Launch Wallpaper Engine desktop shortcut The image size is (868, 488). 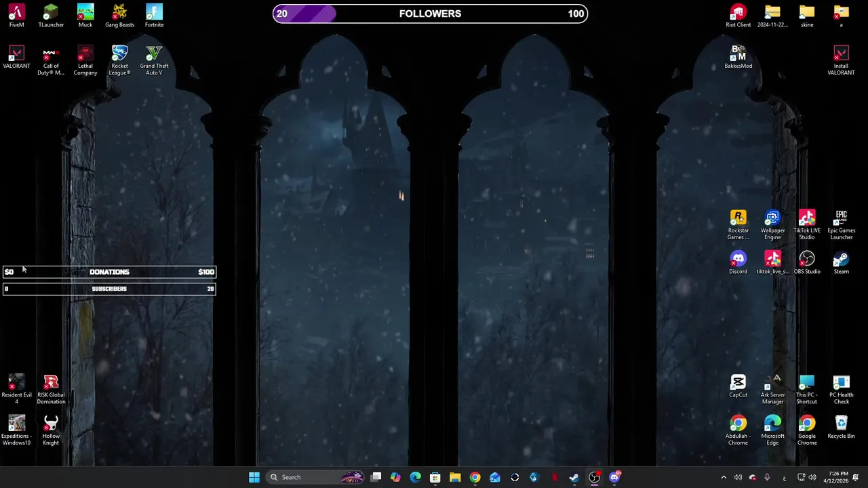coord(772,226)
